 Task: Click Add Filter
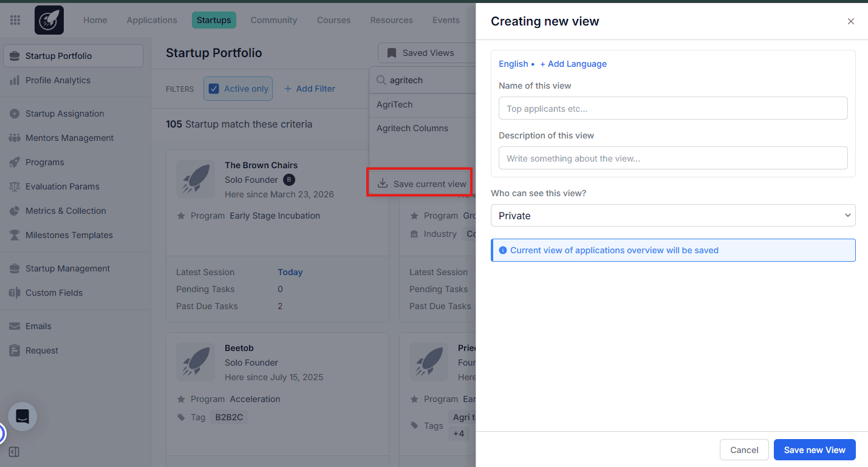pos(309,89)
